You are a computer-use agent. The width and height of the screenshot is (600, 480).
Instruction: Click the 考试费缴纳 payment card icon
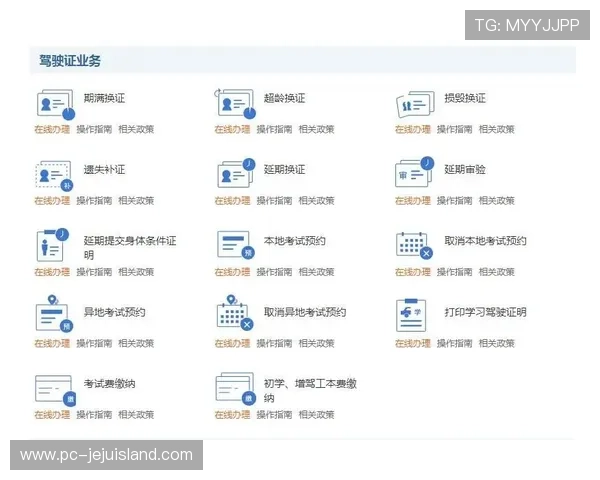pos(55,390)
